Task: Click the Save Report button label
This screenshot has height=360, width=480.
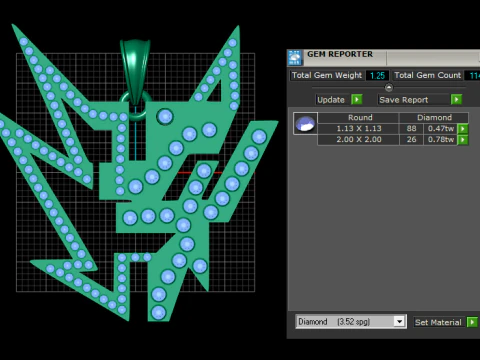Action: (x=403, y=100)
